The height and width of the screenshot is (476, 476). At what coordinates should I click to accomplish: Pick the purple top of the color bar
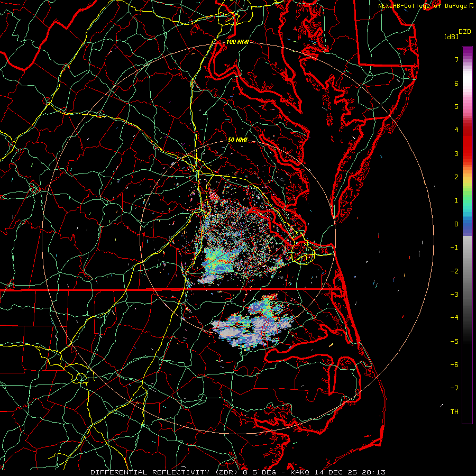tap(467, 51)
